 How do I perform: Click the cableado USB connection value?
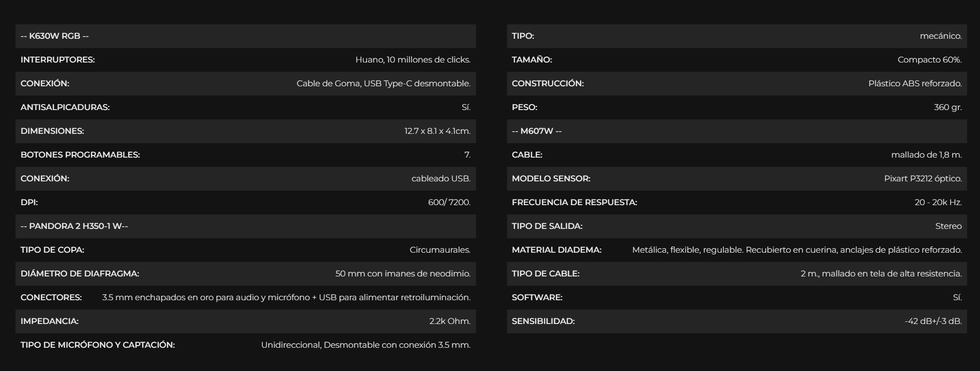pos(441,179)
